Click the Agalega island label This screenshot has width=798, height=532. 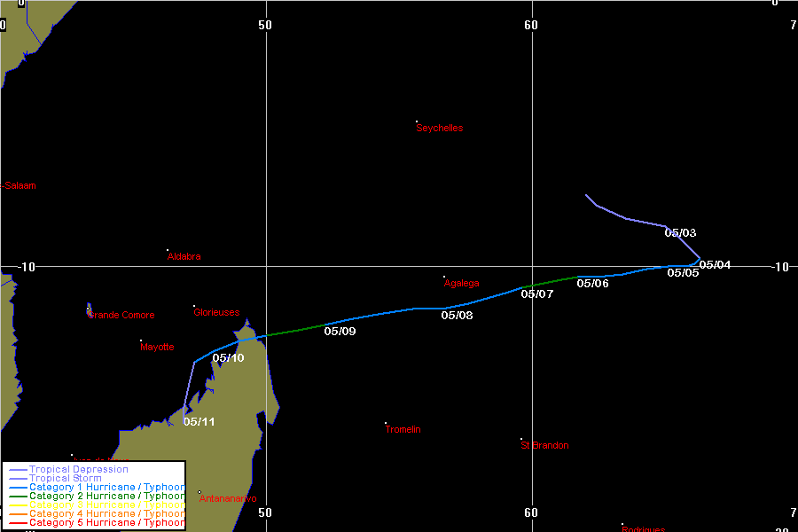click(x=461, y=284)
